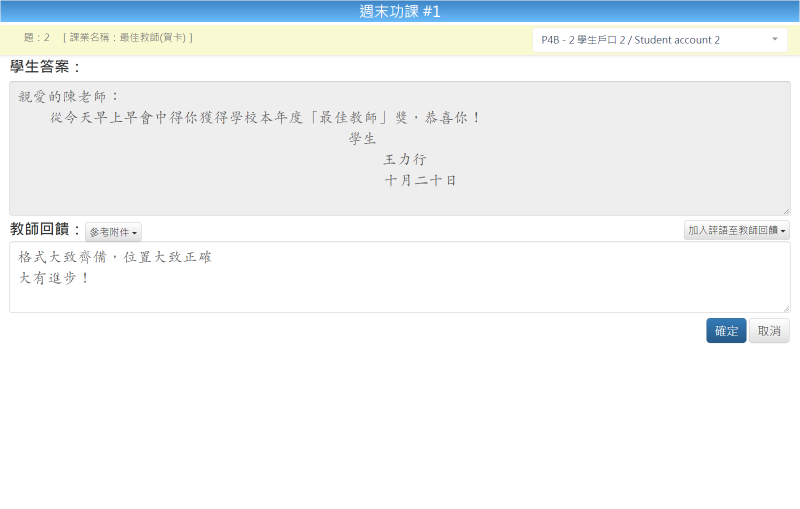
Task: Click the 學生 line above the signature
Action: (362, 139)
